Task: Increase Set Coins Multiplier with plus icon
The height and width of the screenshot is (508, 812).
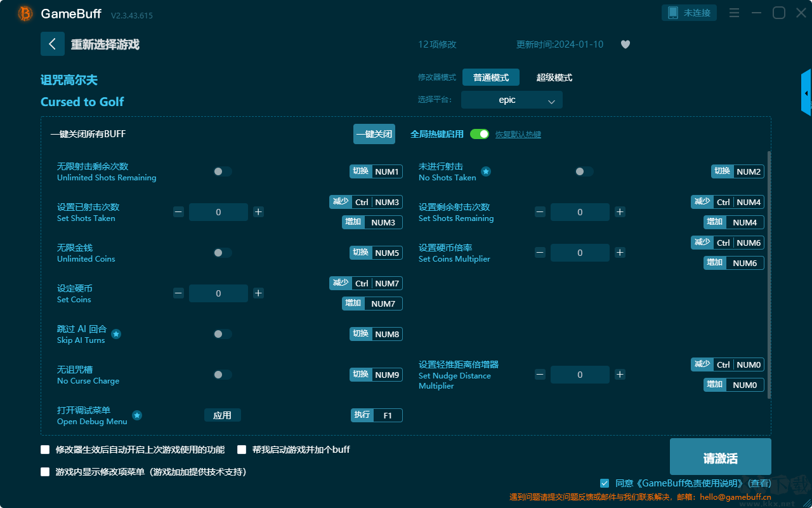Action: coord(620,253)
